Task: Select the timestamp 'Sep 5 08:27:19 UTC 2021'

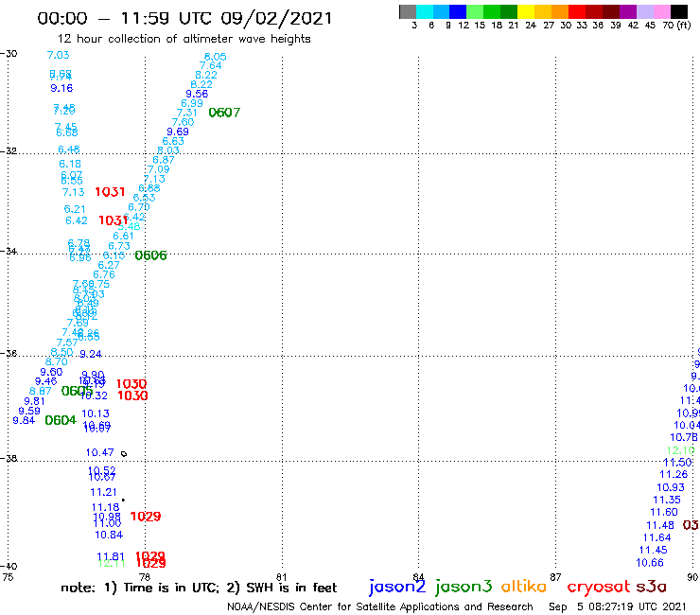Action: pos(617,607)
